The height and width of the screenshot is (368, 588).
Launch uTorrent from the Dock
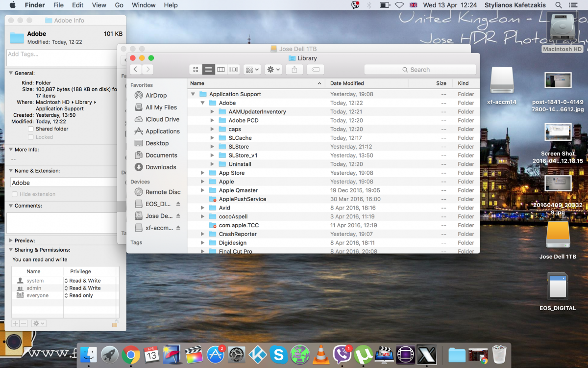click(x=363, y=354)
